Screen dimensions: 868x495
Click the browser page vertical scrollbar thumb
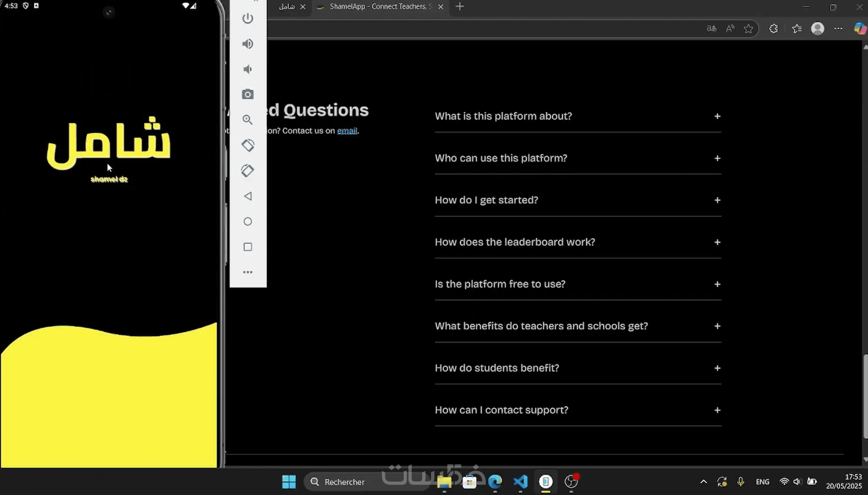click(865, 396)
